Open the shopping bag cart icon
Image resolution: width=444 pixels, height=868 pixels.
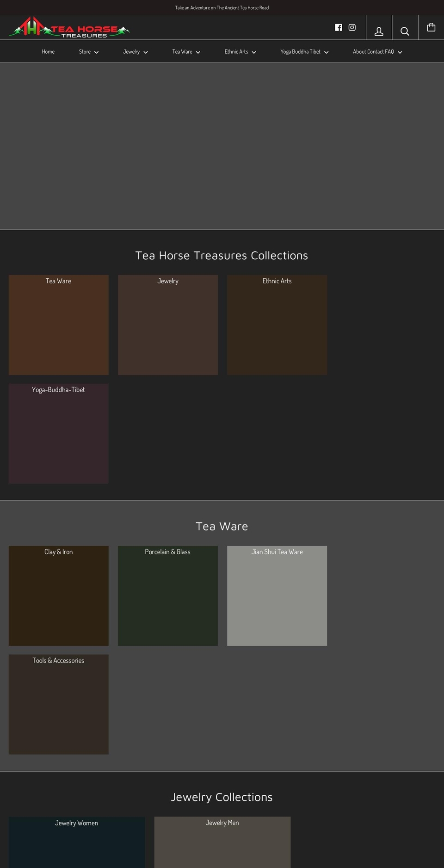431,27
